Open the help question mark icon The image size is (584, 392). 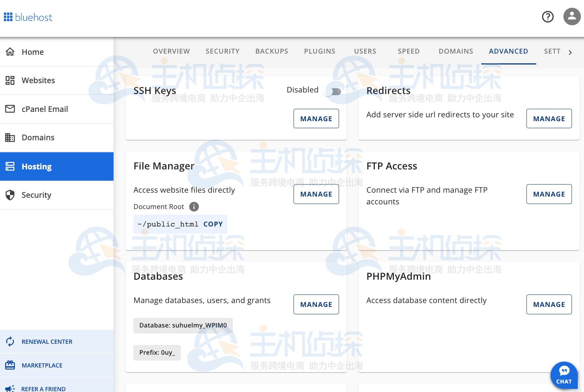(x=547, y=17)
